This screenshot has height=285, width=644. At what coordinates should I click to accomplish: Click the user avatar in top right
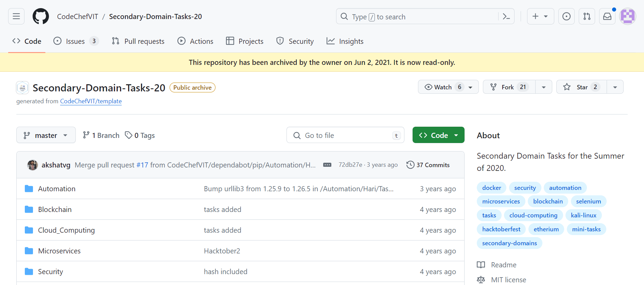[627, 16]
